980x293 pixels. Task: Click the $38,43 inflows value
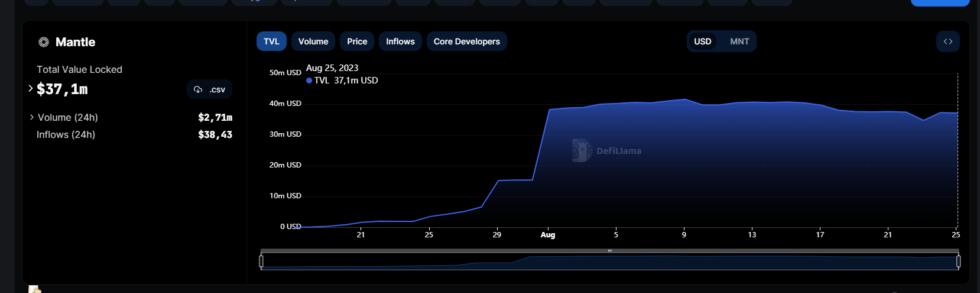[x=215, y=134]
